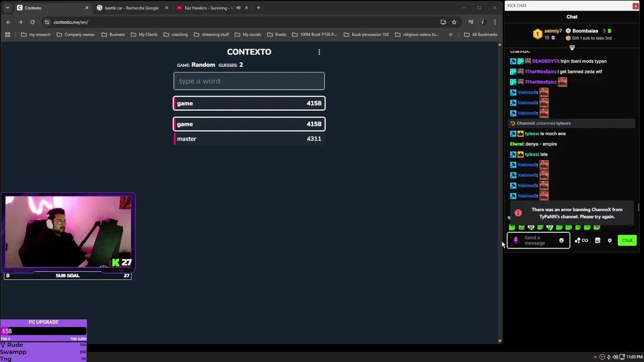Open the Contexto three-dot game menu
The image size is (644, 362).
(319, 52)
